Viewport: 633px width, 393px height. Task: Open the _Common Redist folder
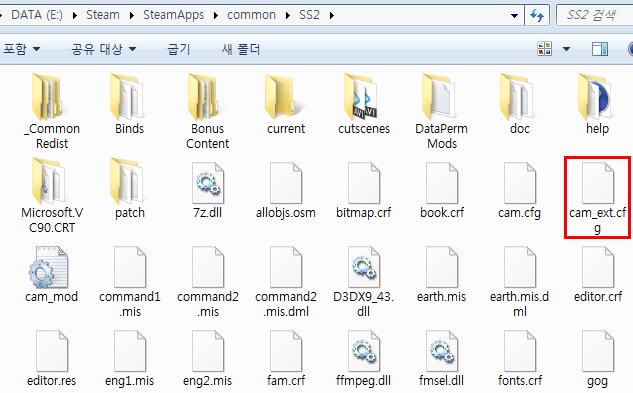pos(51,111)
